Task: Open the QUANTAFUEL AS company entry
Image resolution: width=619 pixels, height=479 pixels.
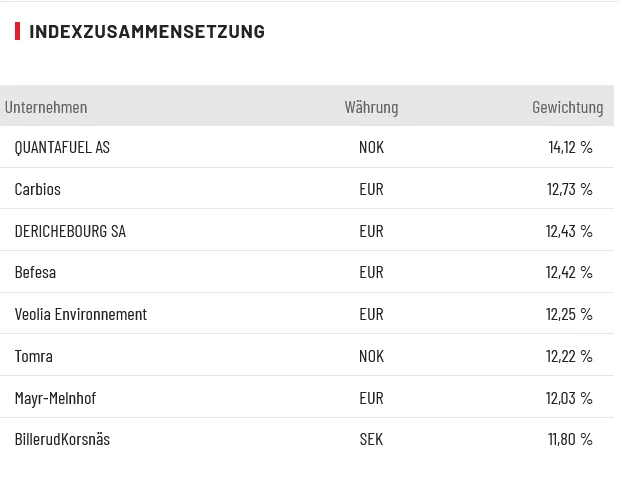Action: pyautogui.click(x=62, y=147)
